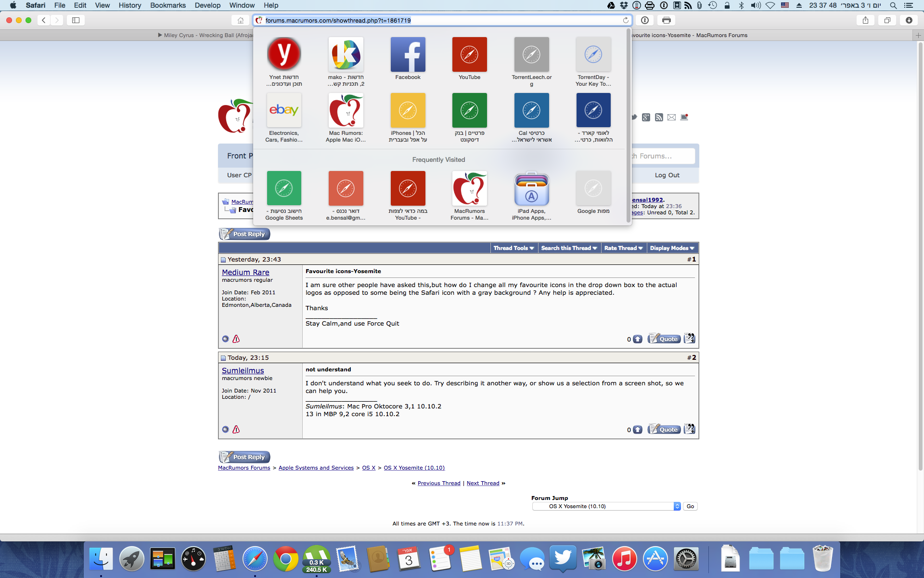The image size is (924, 578).
Task: Open Rate Thread dropdown
Action: tap(623, 248)
